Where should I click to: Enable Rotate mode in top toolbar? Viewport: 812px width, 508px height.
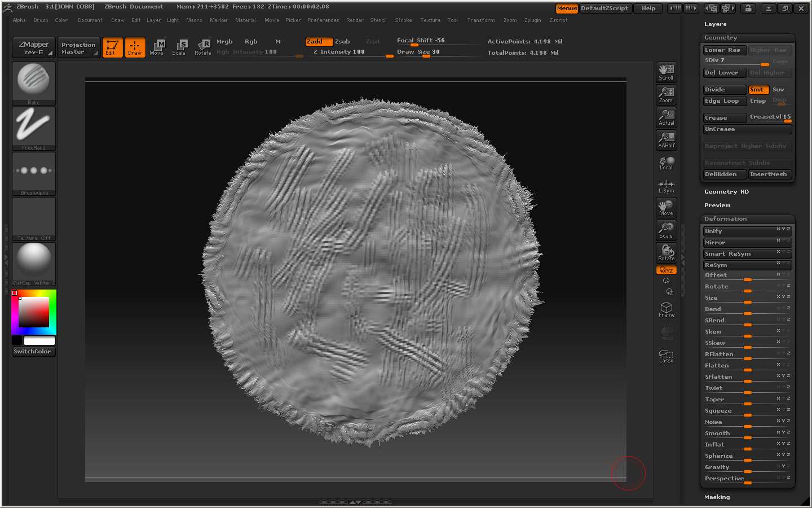point(203,47)
